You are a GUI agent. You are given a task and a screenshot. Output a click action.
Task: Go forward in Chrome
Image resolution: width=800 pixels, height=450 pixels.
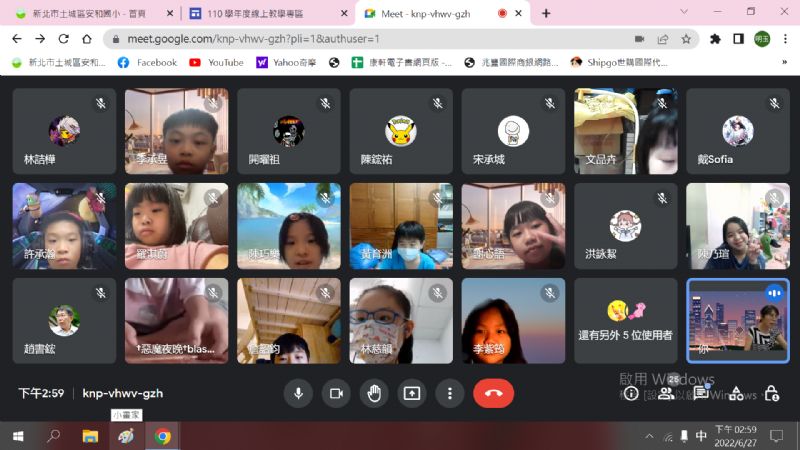(40, 39)
